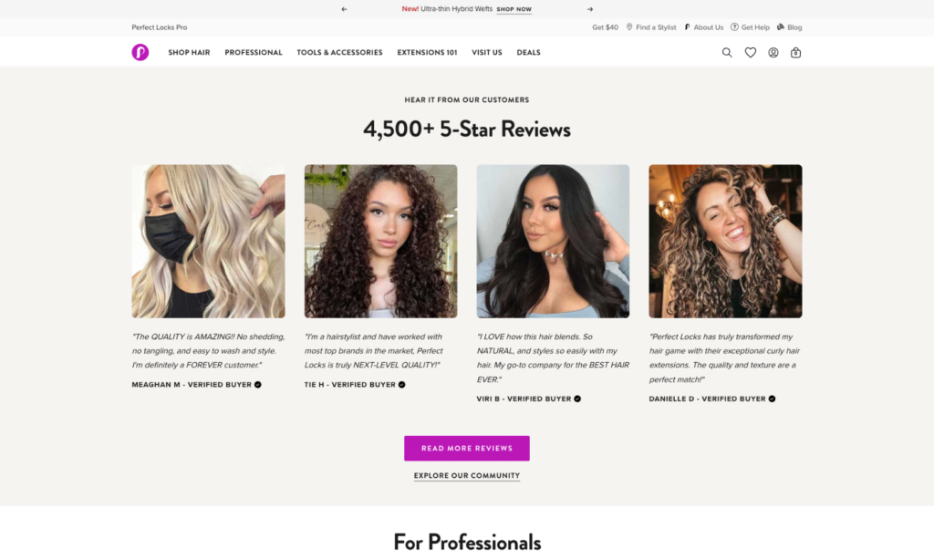Screen dimensions: 934x560
Task: Open the account profile icon
Action: coord(773,52)
